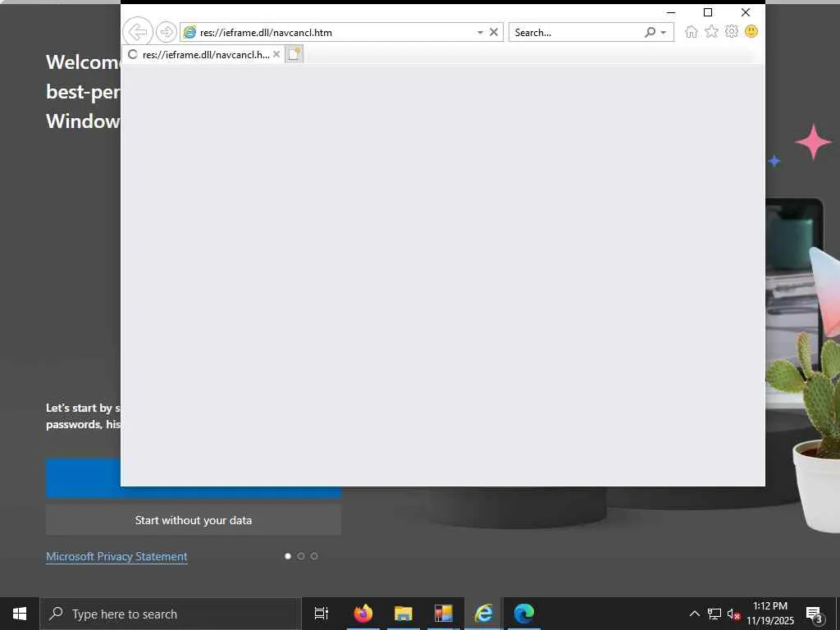
Task: Stop loading with the address bar X
Action: 494,32
